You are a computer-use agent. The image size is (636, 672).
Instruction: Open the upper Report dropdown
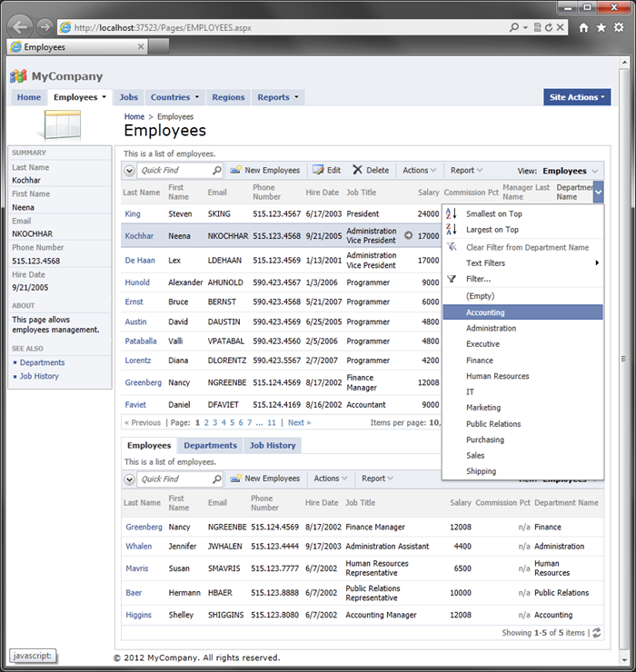tap(466, 170)
